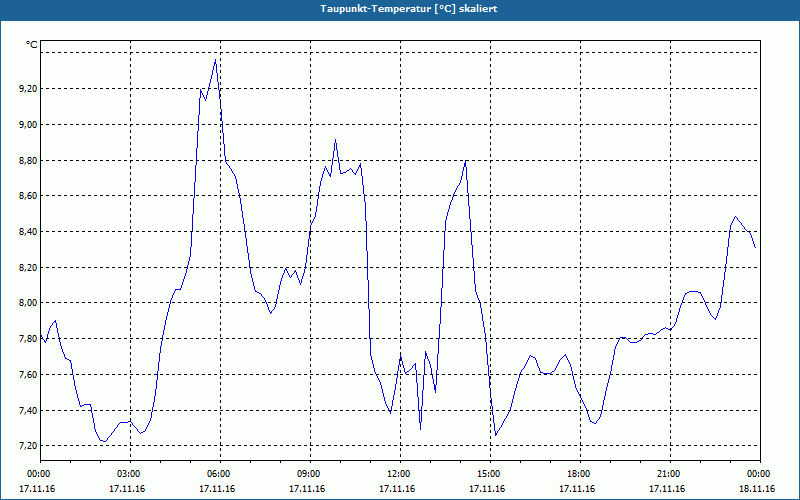The height and width of the screenshot is (500, 800).
Task: Click the '8,80' y-axis label
Action: coord(28,160)
